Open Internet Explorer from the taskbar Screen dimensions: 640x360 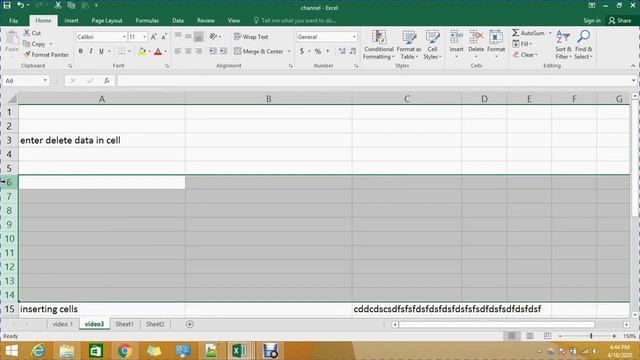[38, 351]
